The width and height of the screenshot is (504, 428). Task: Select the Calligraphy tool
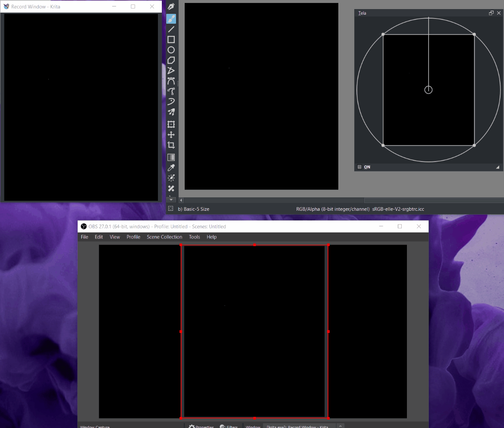171,8
